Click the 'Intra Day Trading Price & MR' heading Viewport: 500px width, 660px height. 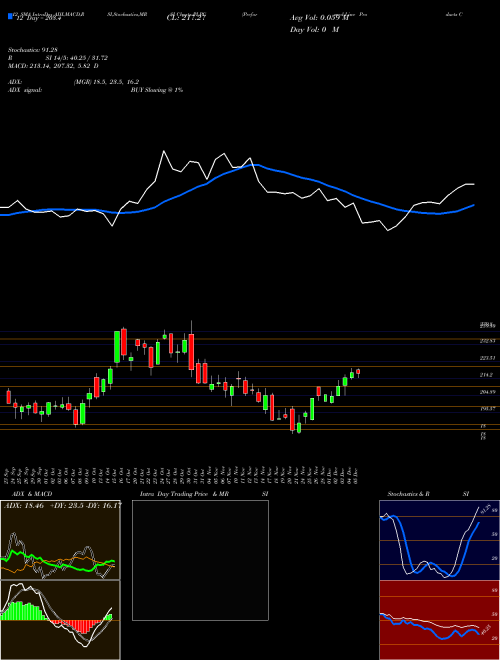tap(184, 494)
